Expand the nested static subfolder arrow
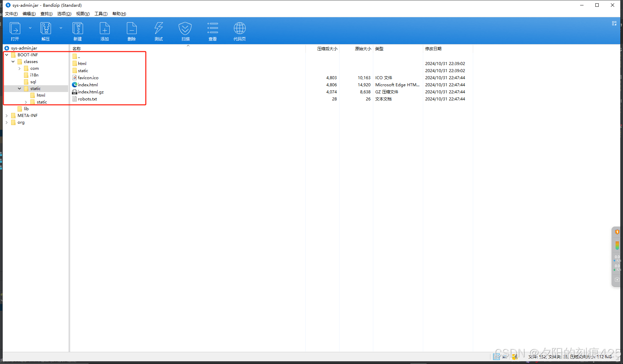 (26, 102)
